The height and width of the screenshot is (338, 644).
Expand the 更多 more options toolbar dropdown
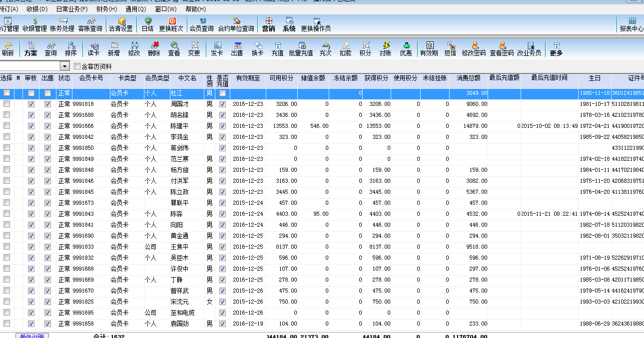[556, 49]
